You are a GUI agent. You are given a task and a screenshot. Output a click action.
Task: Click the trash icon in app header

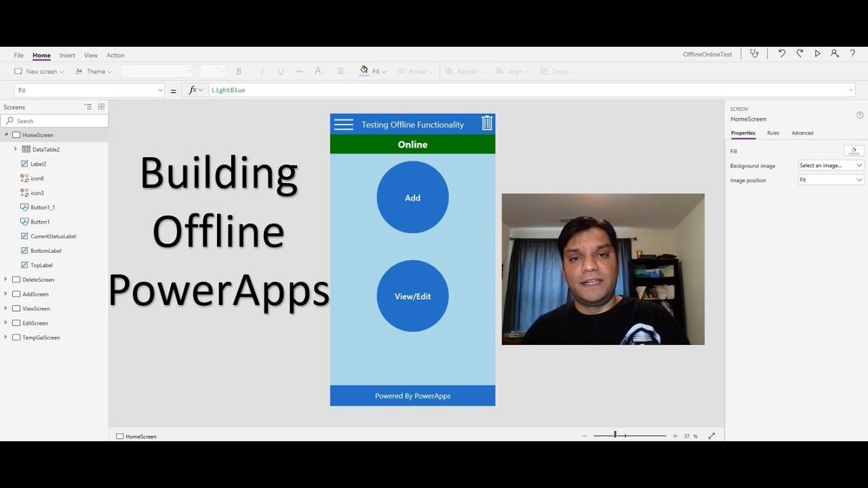(x=487, y=123)
